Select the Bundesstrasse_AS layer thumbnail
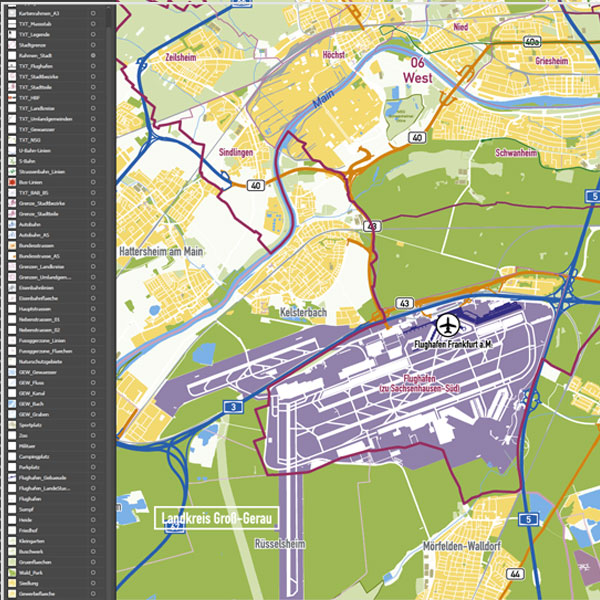This screenshot has width=600, height=600. [x=12, y=256]
